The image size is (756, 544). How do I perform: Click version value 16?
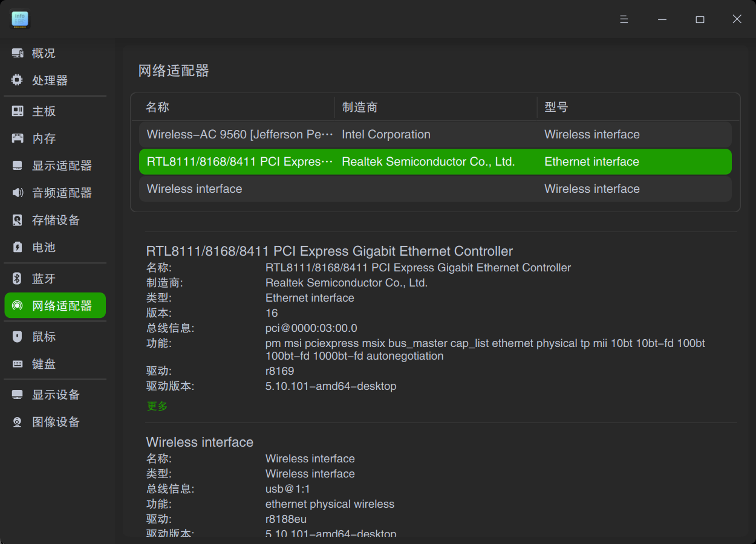(272, 313)
